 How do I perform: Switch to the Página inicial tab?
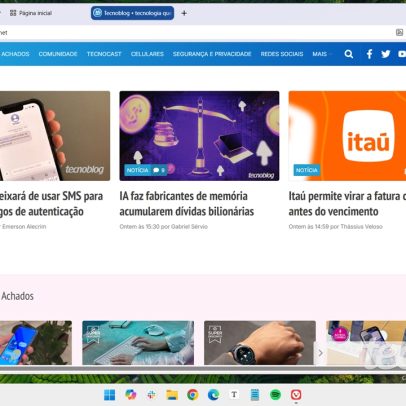31,13
